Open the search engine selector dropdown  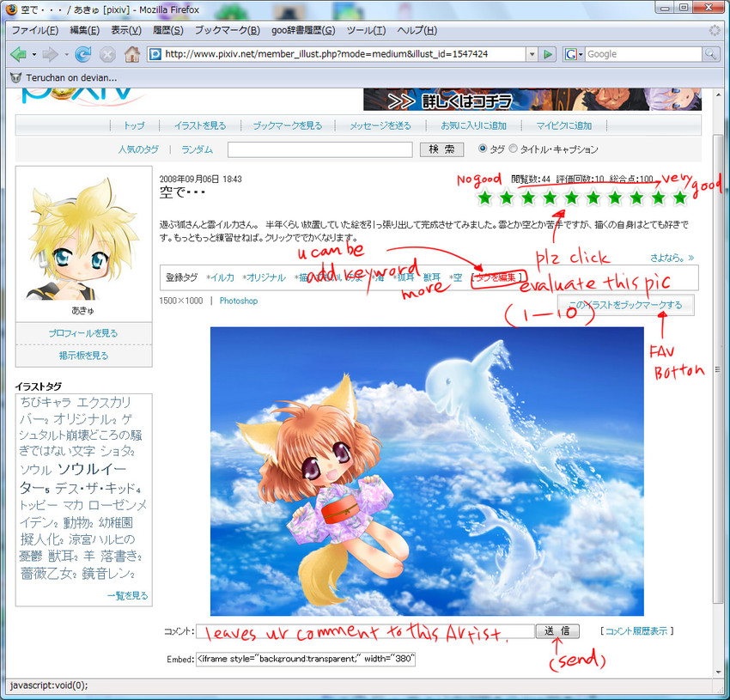pyautogui.click(x=581, y=55)
